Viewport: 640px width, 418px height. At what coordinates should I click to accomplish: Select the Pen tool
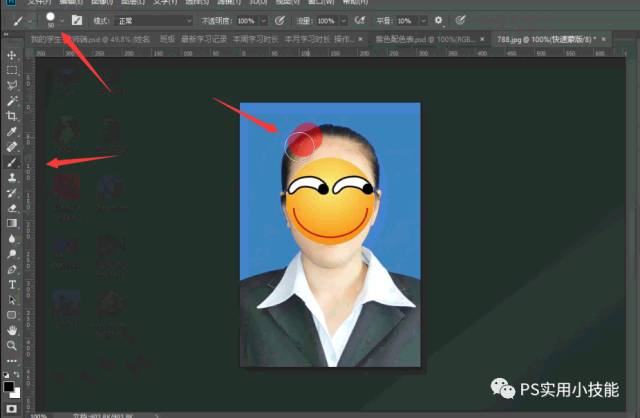pyautogui.click(x=12, y=269)
